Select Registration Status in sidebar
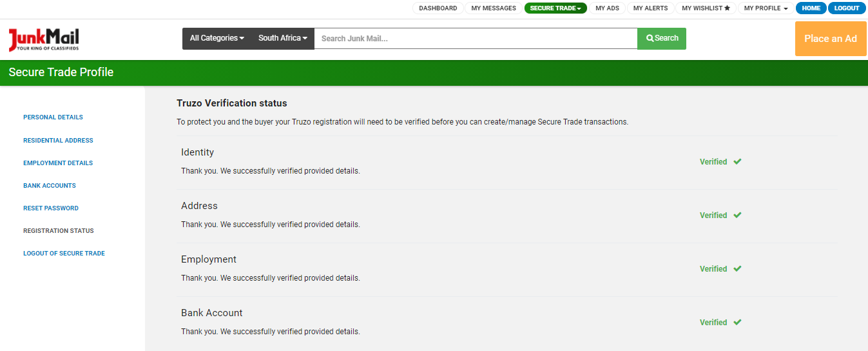The width and height of the screenshot is (868, 351). point(59,231)
